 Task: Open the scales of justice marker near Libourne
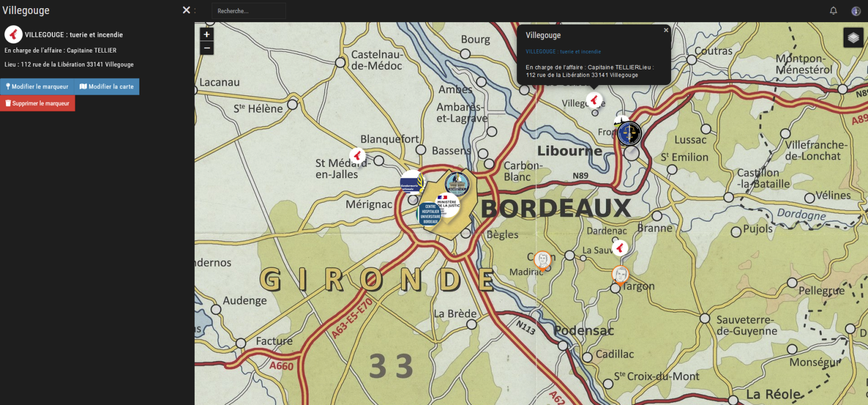click(x=629, y=133)
